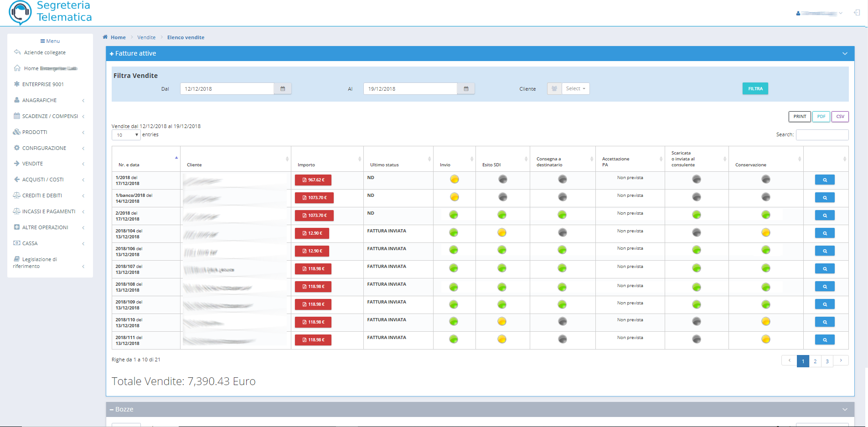Open the CREDITI E DEBITI sidebar menu
Image resolution: width=868 pixels, height=427 pixels.
click(x=49, y=195)
